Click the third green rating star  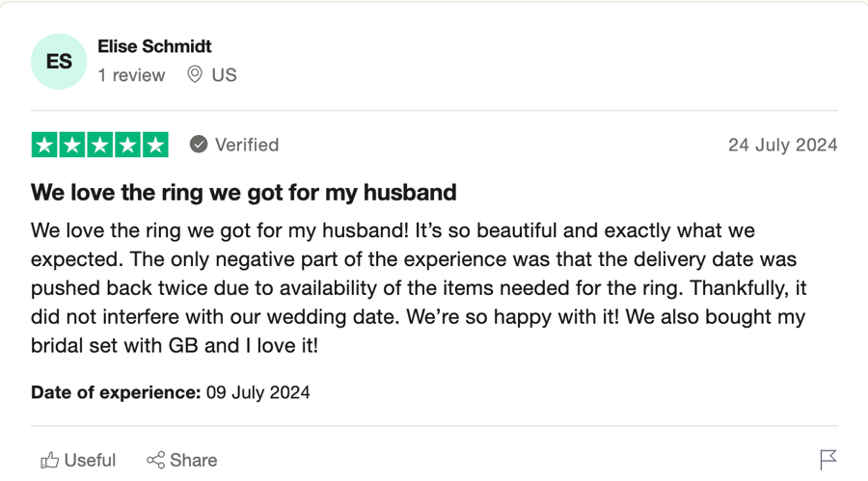tap(99, 145)
